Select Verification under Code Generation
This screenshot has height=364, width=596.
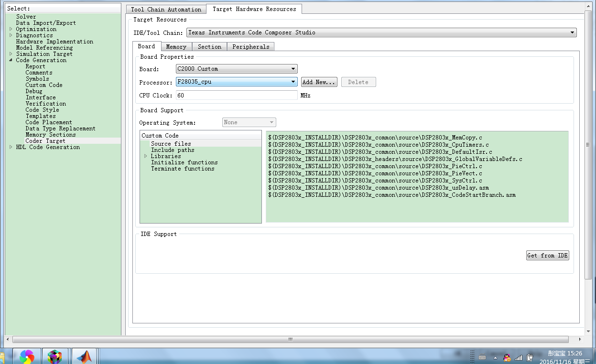click(46, 104)
